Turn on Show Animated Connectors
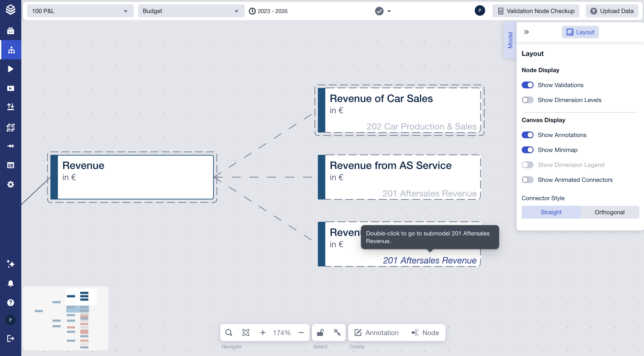The height and width of the screenshot is (356, 644). [527, 180]
